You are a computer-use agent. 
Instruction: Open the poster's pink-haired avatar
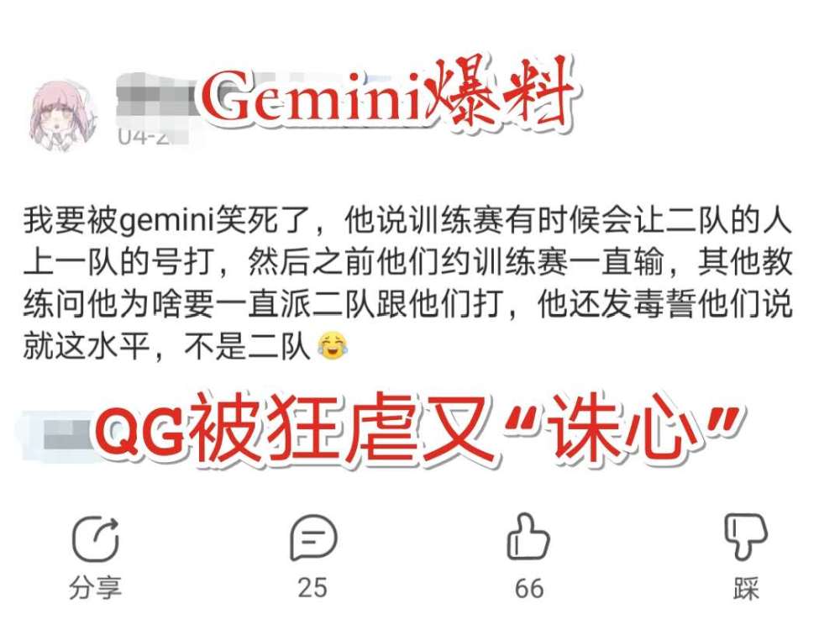pyautogui.click(x=63, y=114)
